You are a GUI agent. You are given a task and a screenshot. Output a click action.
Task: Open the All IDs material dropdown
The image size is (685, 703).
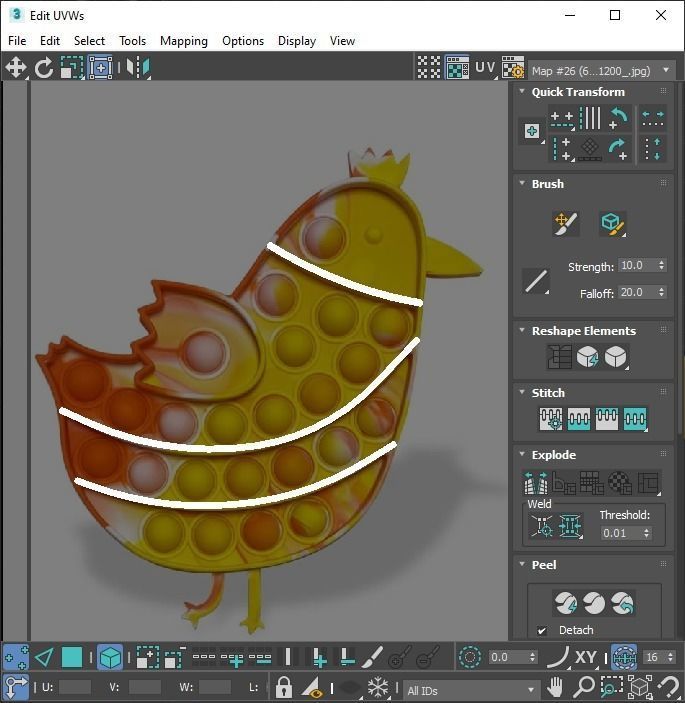(x=471, y=690)
